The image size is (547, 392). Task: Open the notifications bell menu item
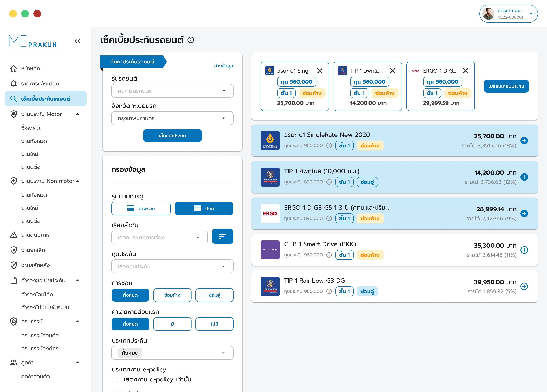point(40,84)
